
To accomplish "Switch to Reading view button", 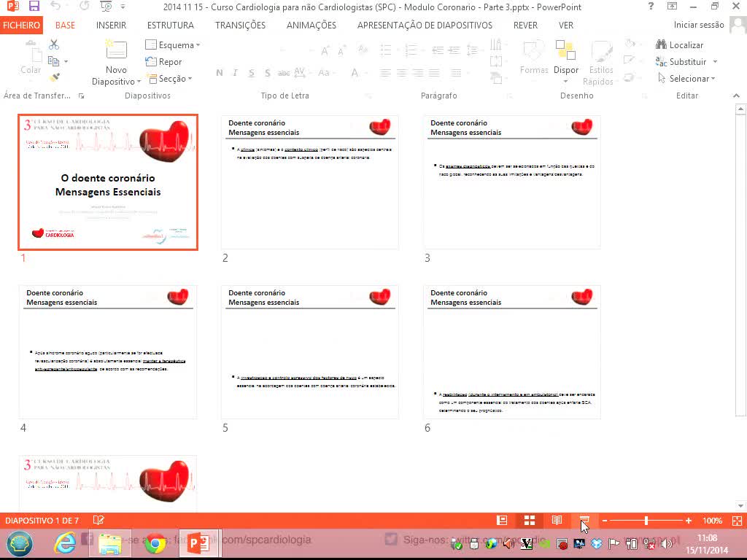I will (x=557, y=521).
